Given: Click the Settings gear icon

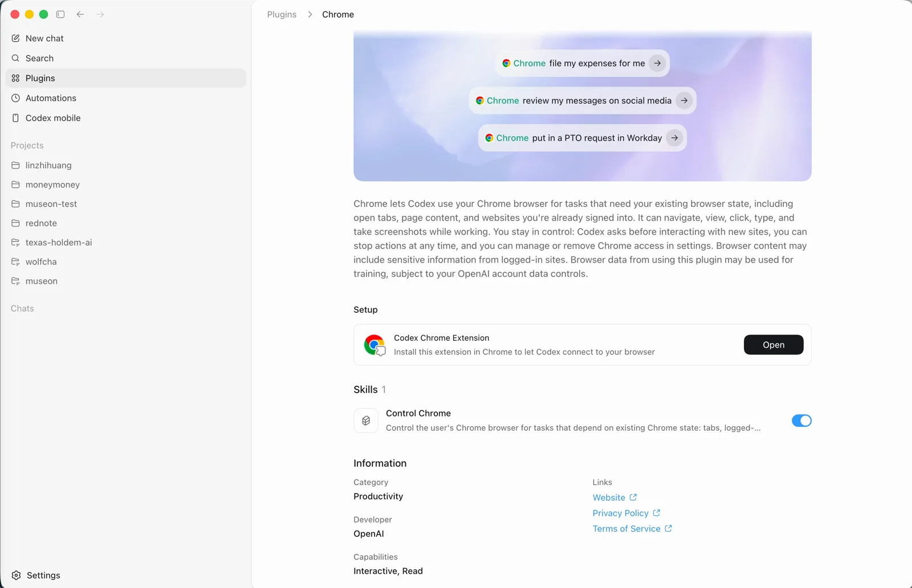Looking at the screenshot, I should [x=17, y=575].
